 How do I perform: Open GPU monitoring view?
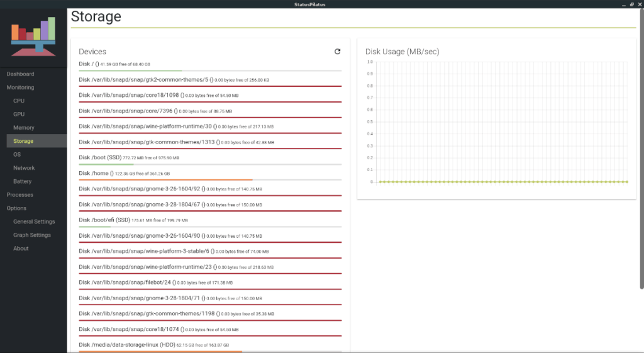pos(19,115)
